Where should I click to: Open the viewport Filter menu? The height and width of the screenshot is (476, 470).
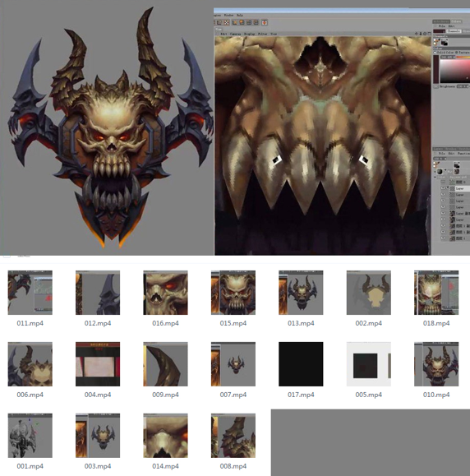[x=262, y=34]
